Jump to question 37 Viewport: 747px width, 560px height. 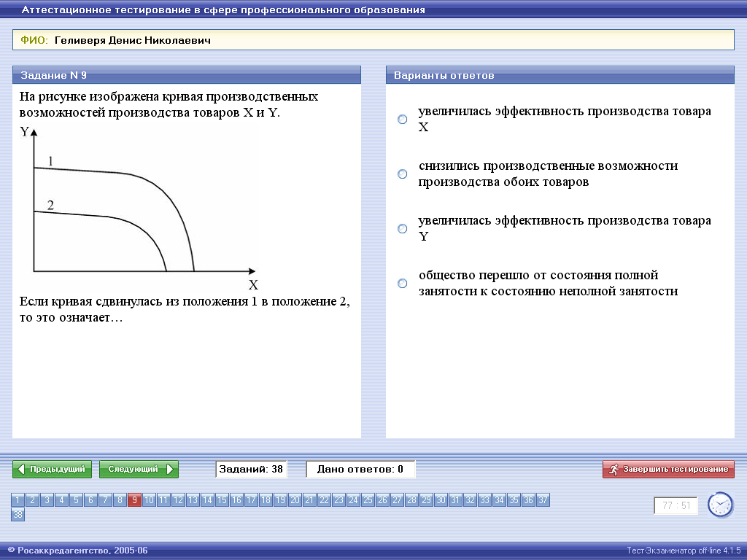coord(543,500)
